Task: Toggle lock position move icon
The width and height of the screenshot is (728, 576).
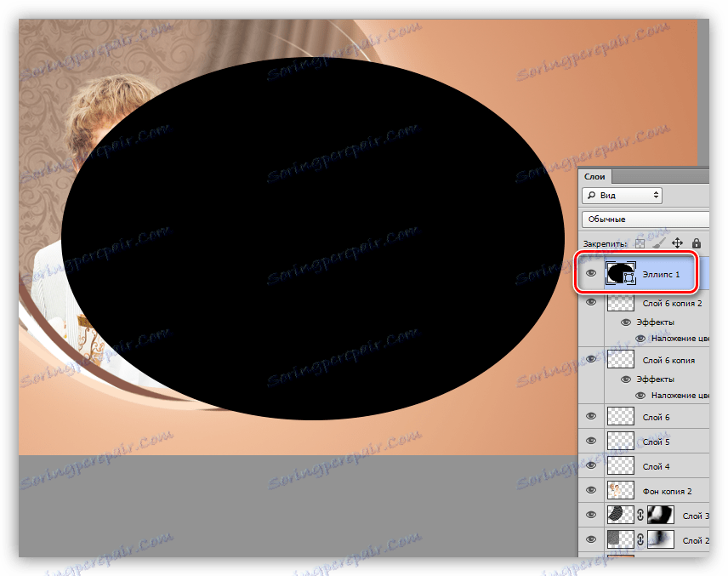Action: pyautogui.click(x=677, y=243)
